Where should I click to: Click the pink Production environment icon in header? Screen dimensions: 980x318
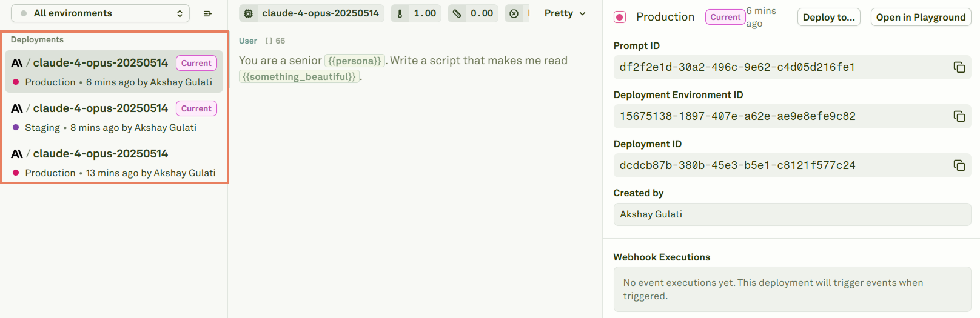(x=620, y=17)
